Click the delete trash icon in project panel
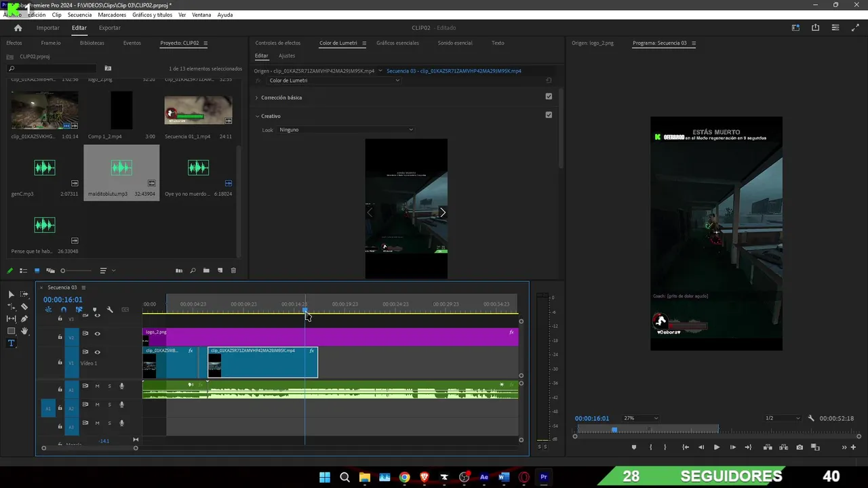Screen dimensions: 868x488 pos(233,270)
